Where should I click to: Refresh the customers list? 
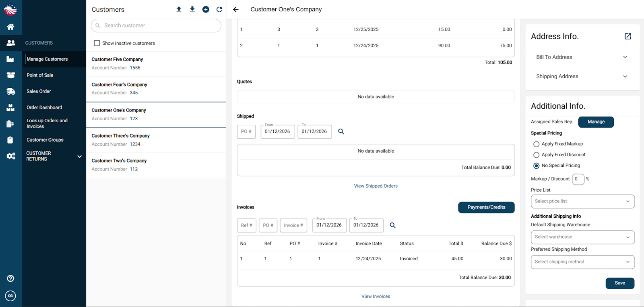[219, 9]
